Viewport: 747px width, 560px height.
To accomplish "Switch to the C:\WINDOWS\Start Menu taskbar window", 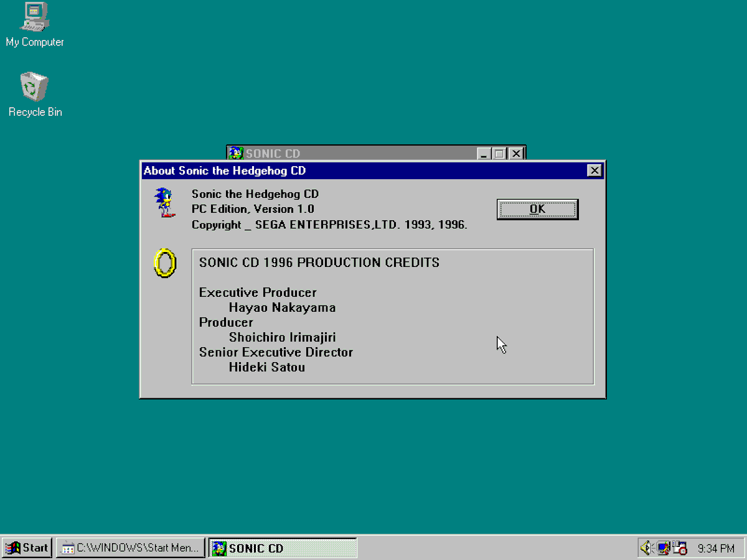I will coord(131,548).
